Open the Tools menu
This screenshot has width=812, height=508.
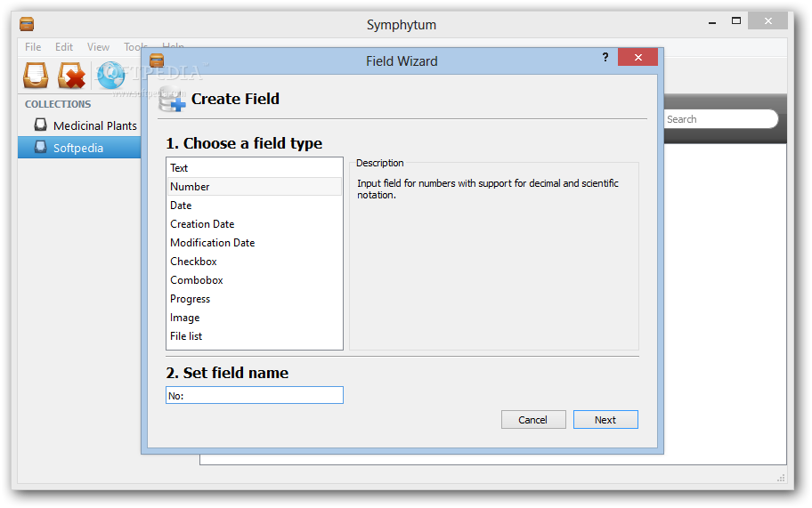(135, 47)
